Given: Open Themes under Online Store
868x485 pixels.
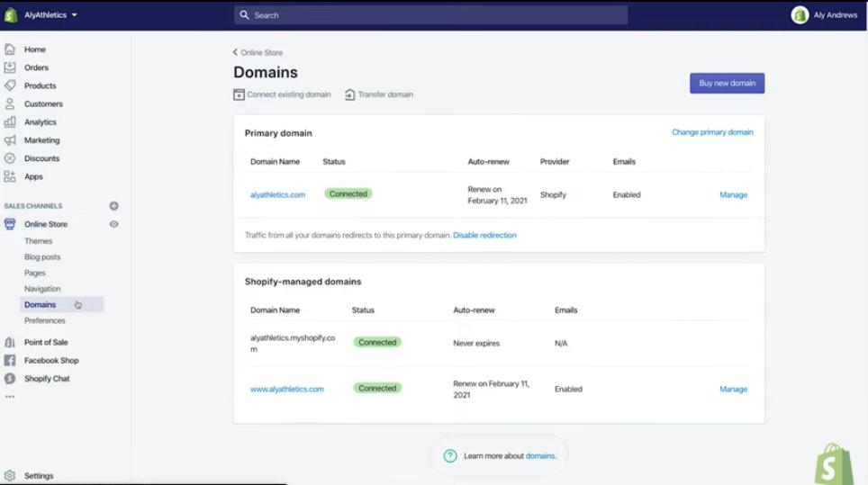Looking at the screenshot, I should click(x=38, y=241).
